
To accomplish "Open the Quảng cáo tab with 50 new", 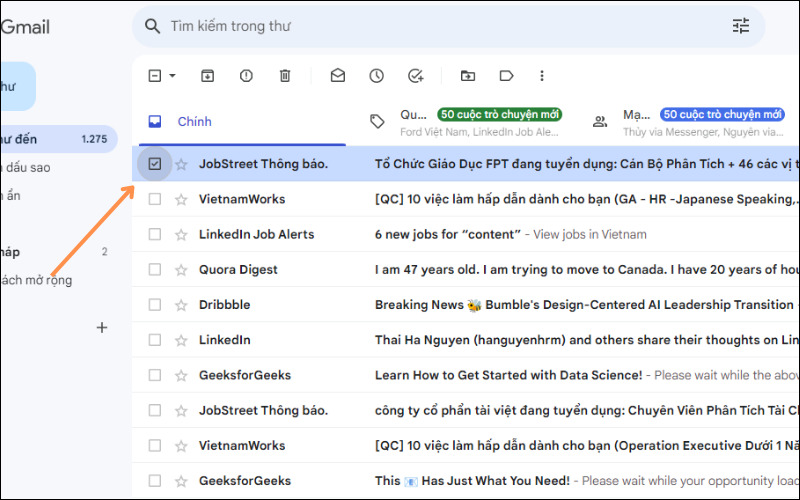I will click(467, 122).
